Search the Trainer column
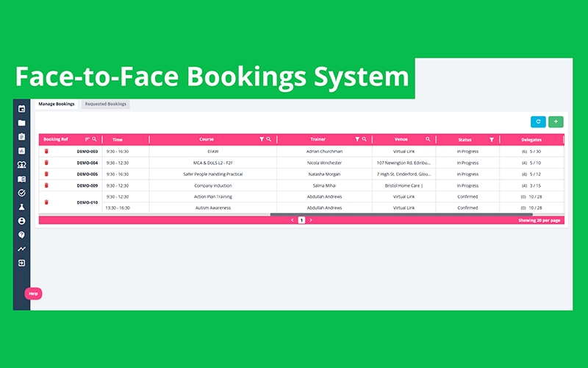Image resolution: width=588 pixels, height=368 pixels. point(364,139)
